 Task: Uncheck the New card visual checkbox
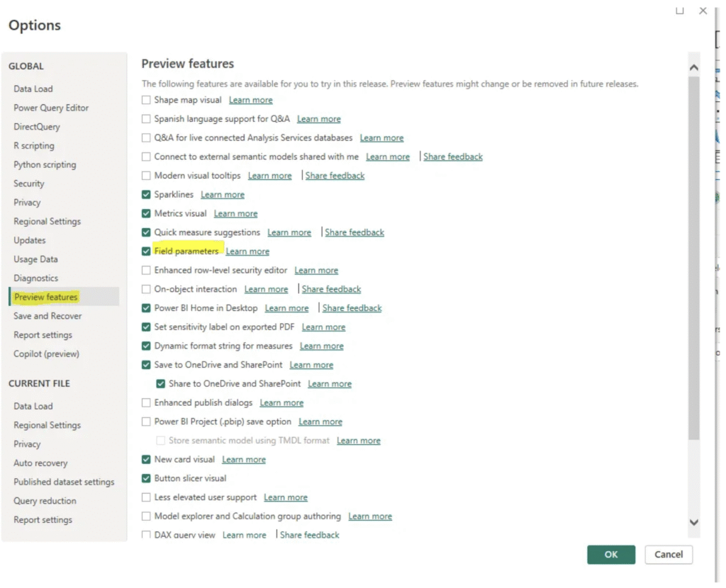tap(146, 460)
